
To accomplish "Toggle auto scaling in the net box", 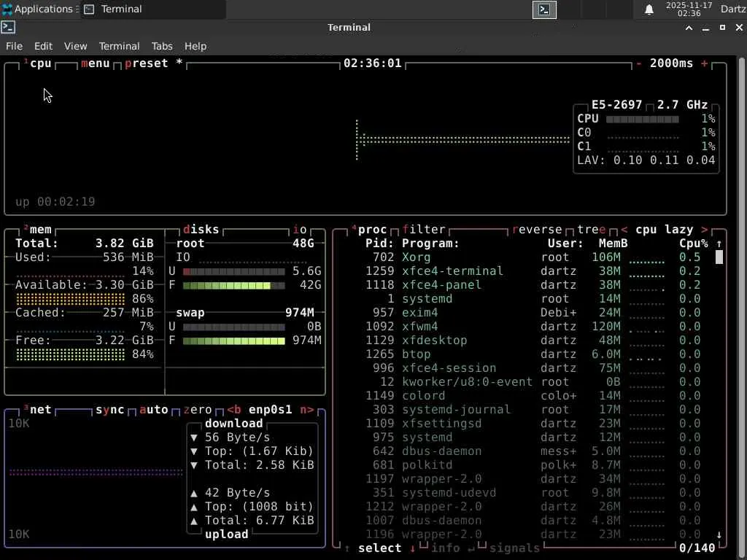I will click(x=153, y=410).
